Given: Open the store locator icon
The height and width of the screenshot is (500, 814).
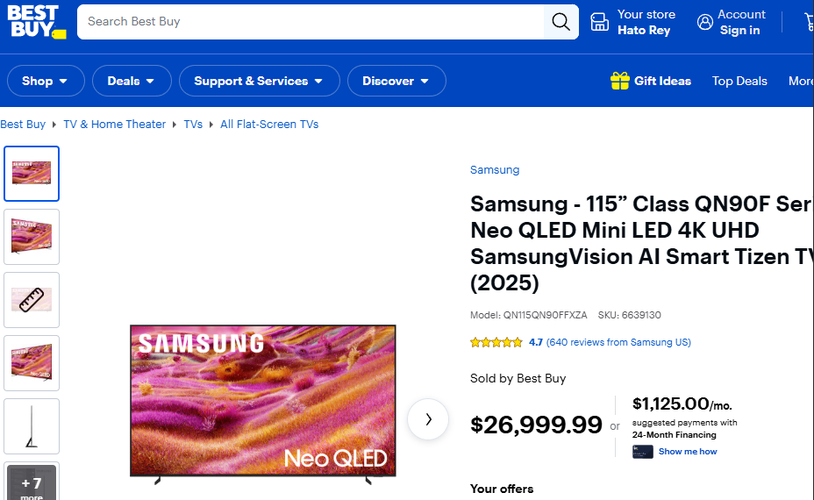Looking at the screenshot, I should pyautogui.click(x=600, y=22).
